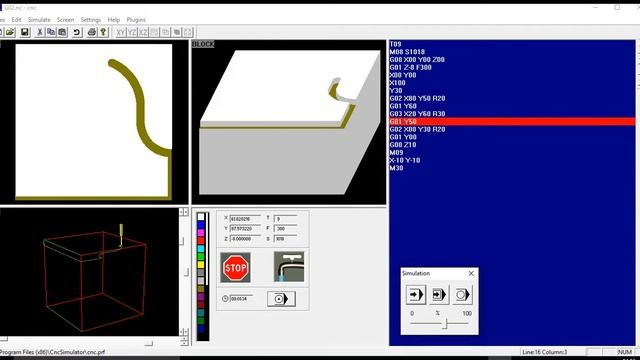Screen dimensions: 640x360
Task: Pick the yellow color swatch
Action: [201, 264]
